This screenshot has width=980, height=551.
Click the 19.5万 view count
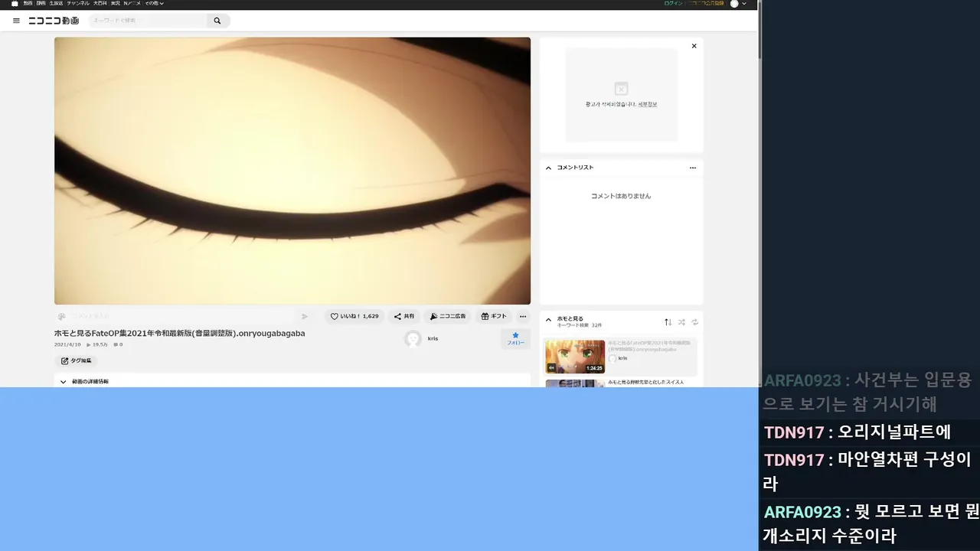click(97, 344)
